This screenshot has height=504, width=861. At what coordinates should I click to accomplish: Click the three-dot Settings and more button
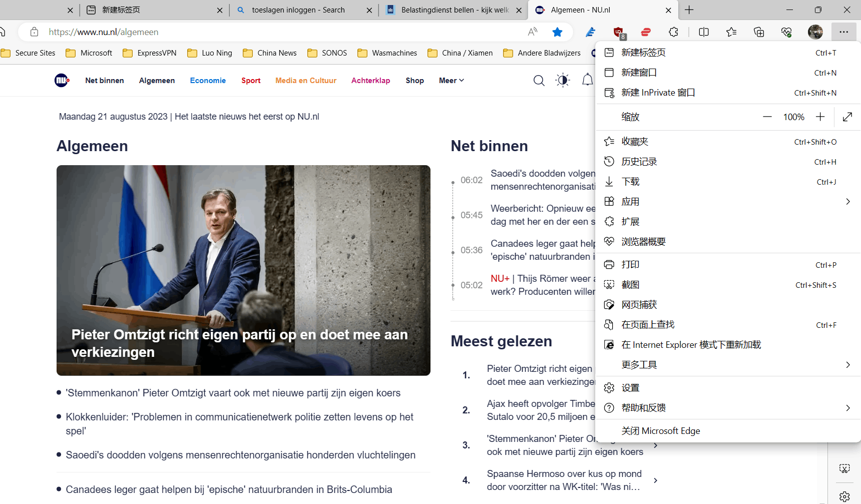(x=843, y=32)
